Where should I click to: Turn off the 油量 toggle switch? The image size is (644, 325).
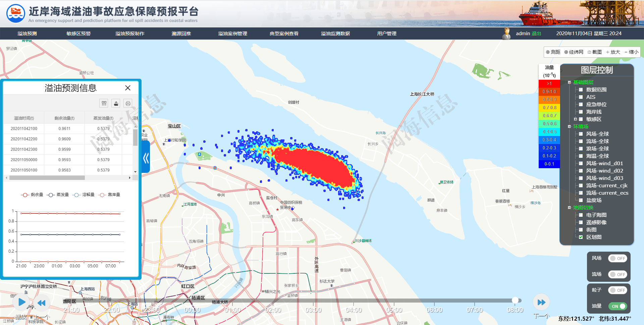(618, 306)
